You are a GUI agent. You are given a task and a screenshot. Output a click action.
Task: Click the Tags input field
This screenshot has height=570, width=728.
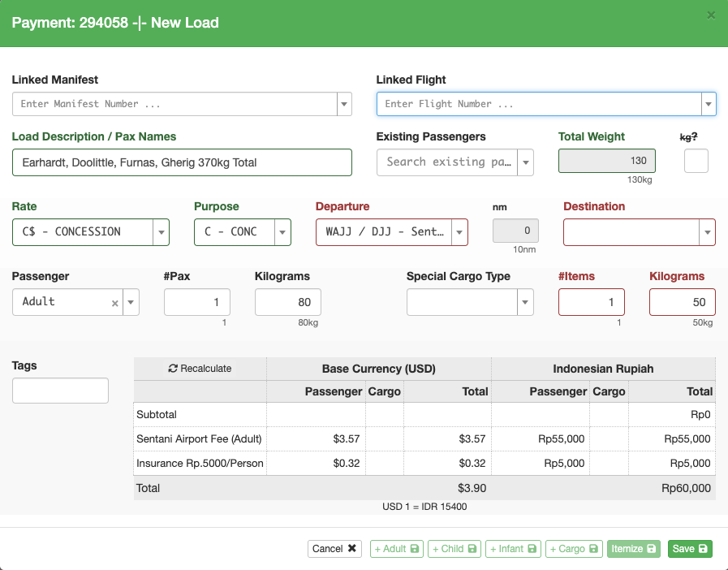click(x=60, y=391)
